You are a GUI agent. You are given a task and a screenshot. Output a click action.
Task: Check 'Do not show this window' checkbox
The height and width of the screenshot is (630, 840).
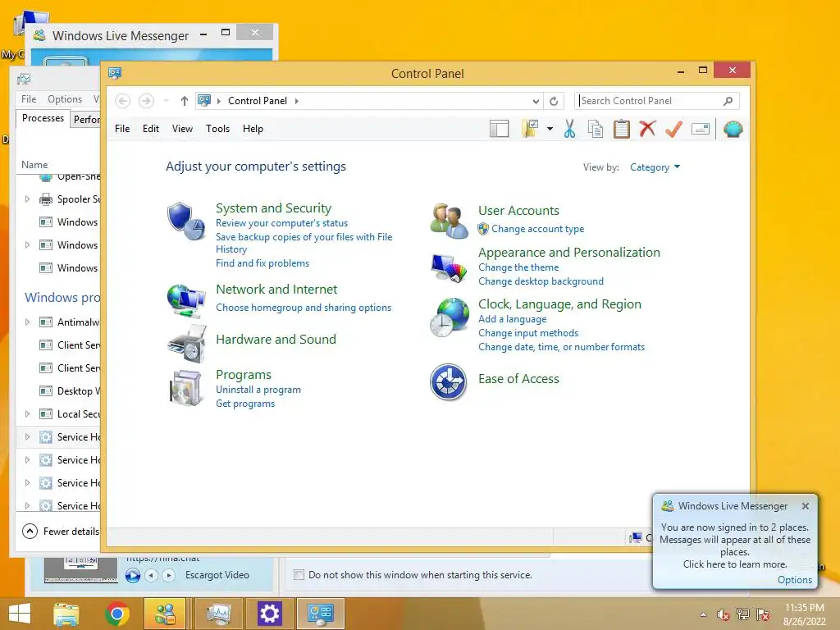coord(299,575)
